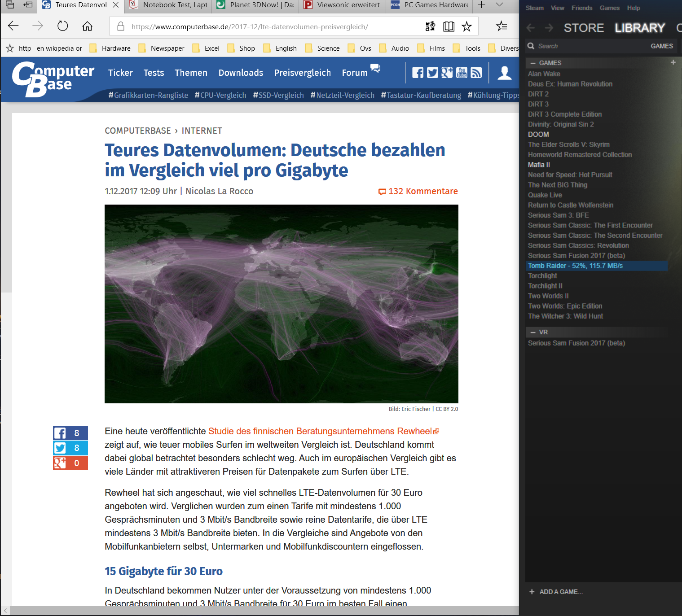This screenshot has width=682, height=616.
Task: Click author name Nicolas La Rocco
Action: click(x=219, y=191)
